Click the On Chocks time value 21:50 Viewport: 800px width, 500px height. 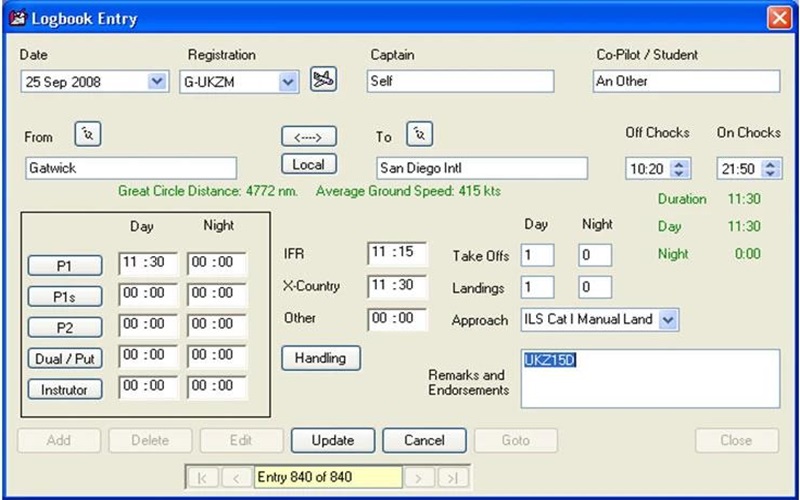point(738,169)
